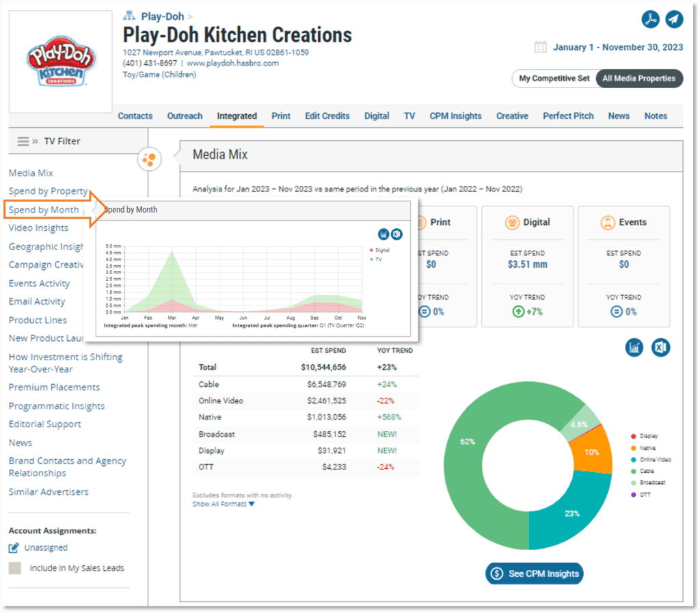
Task: Jump to Product Lines section
Action: [x=38, y=321]
